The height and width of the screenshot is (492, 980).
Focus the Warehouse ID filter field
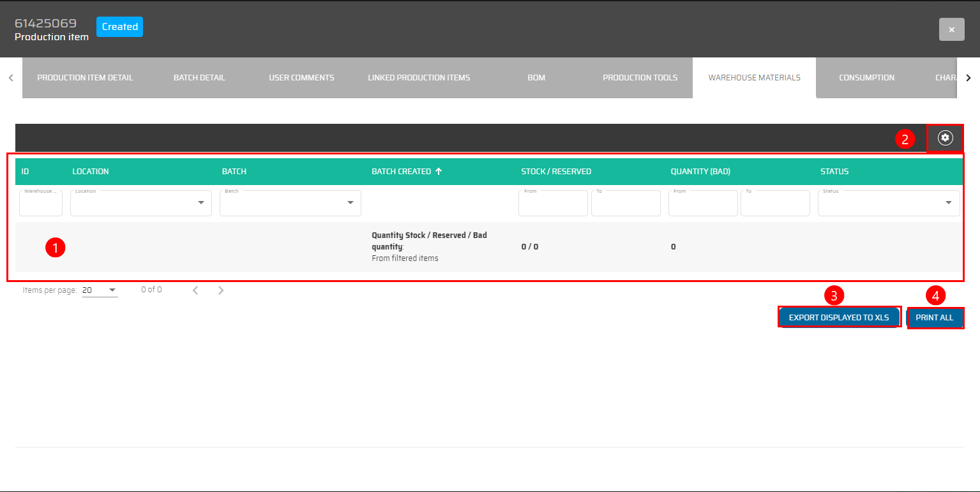tap(41, 204)
